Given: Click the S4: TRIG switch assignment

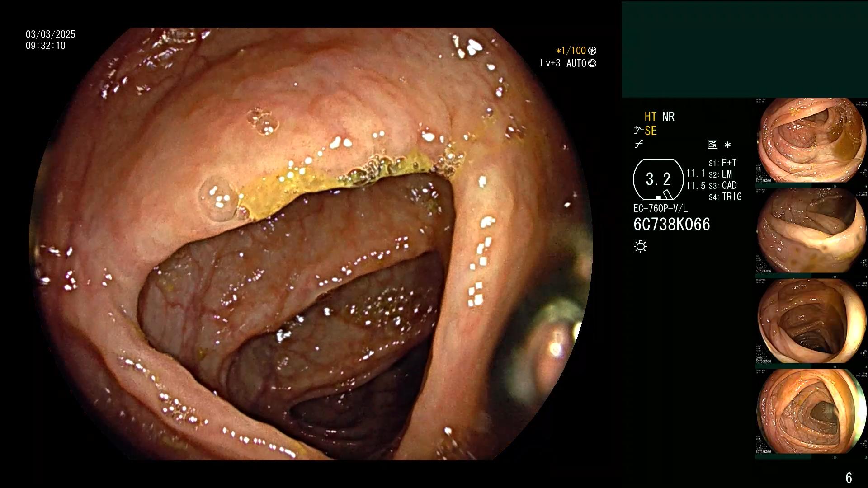Looking at the screenshot, I should pyautogui.click(x=725, y=197).
